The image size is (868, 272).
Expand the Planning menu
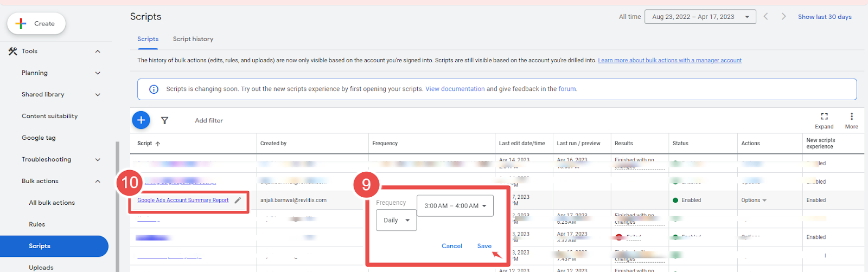point(98,73)
